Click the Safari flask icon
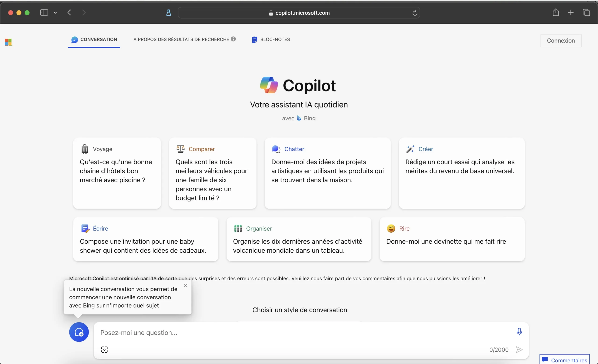598x364 pixels. (x=168, y=13)
